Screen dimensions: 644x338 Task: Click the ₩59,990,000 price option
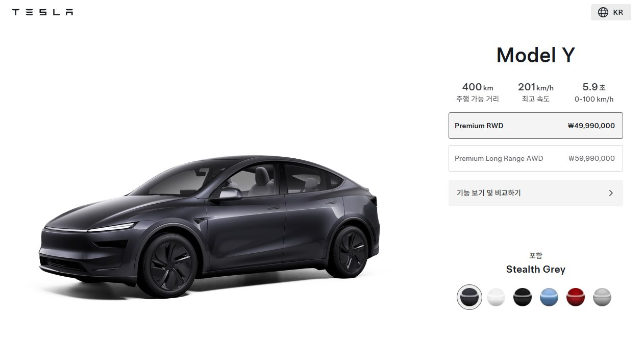(591, 158)
